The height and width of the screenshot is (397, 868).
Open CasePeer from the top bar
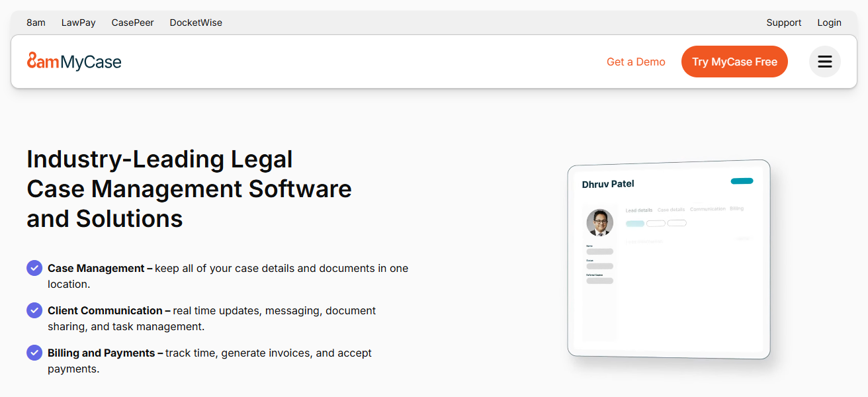[x=132, y=22]
